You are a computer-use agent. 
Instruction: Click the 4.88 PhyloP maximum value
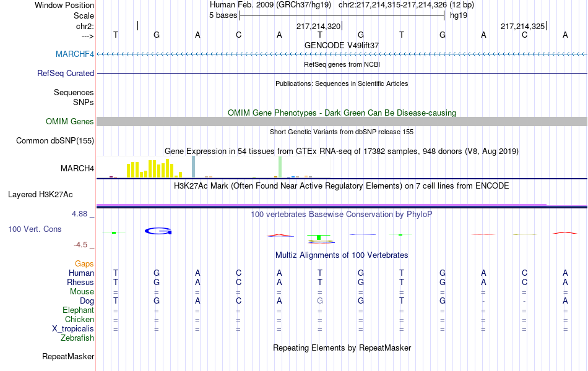(x=79, y=214)
